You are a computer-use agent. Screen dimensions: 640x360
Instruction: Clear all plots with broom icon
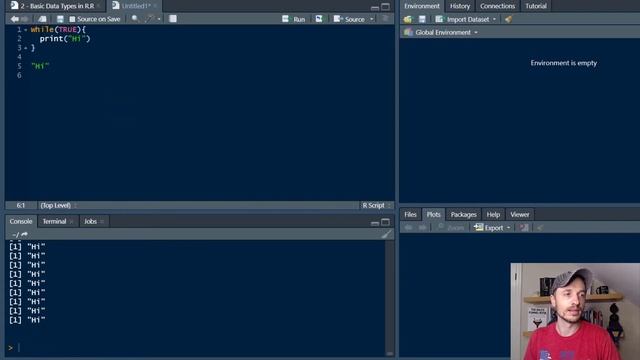pyautogui.click(x=540, y=227)
